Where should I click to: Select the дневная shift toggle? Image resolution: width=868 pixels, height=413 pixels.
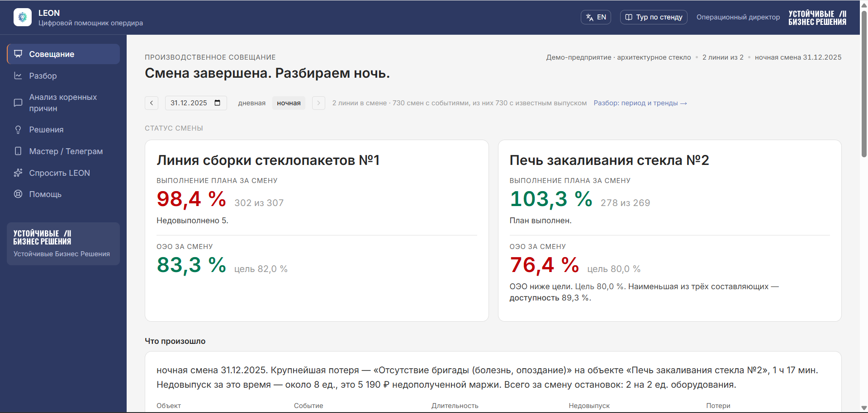point(252,103)
